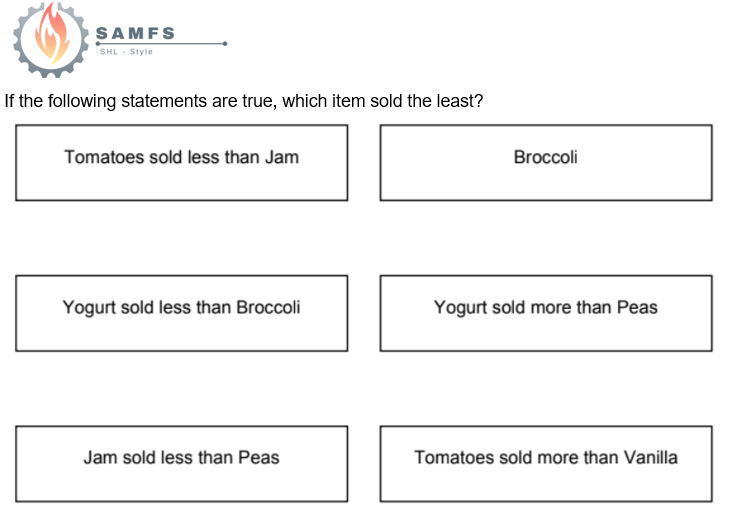Pick the Yogurt sold more than Peas box
The image size is (732, 528).
(x=545, y=313)
